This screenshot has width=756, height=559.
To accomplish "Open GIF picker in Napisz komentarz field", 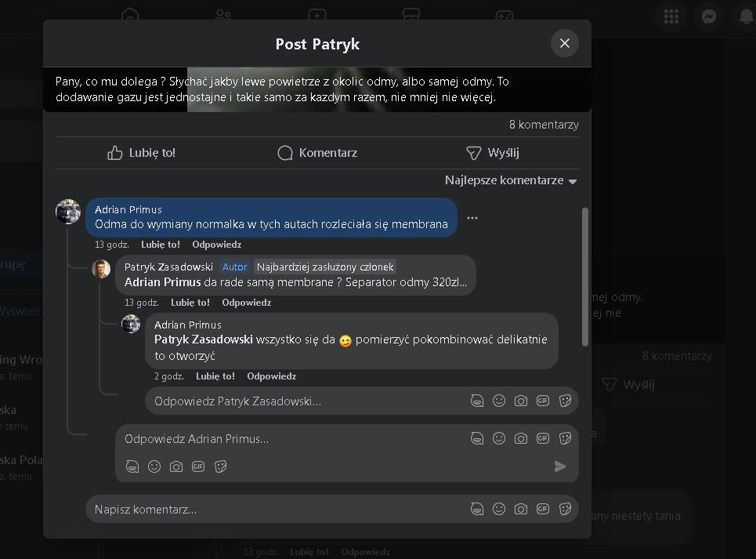I will (543, 509).
